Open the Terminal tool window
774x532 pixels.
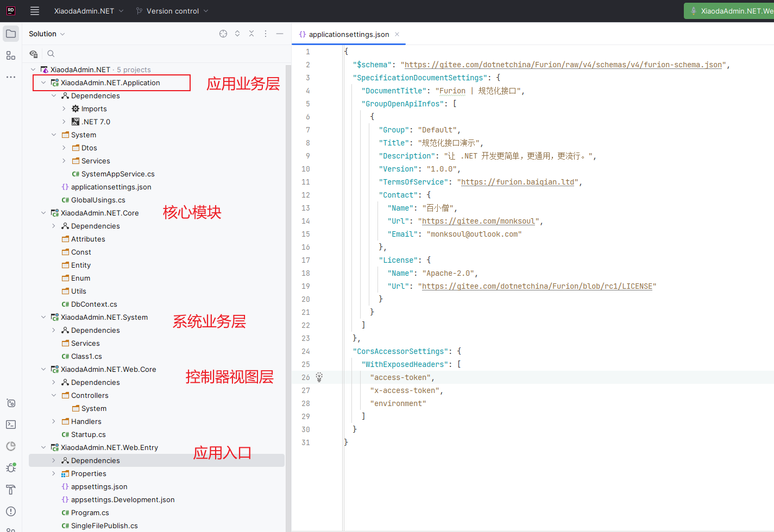[11, 425]
